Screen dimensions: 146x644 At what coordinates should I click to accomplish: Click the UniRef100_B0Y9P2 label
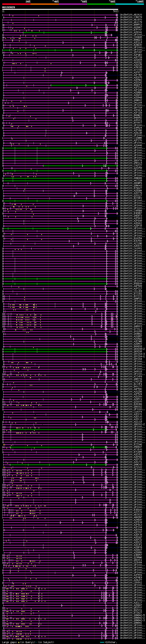131,198
